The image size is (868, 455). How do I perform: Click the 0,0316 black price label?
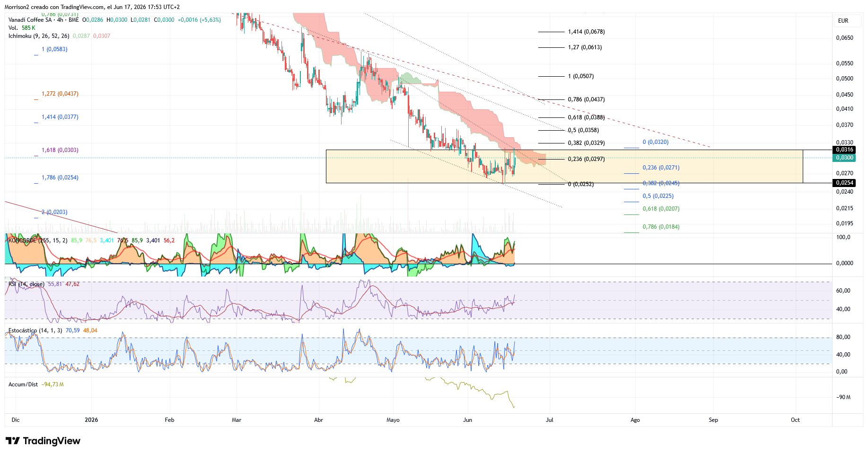point(844,150)
